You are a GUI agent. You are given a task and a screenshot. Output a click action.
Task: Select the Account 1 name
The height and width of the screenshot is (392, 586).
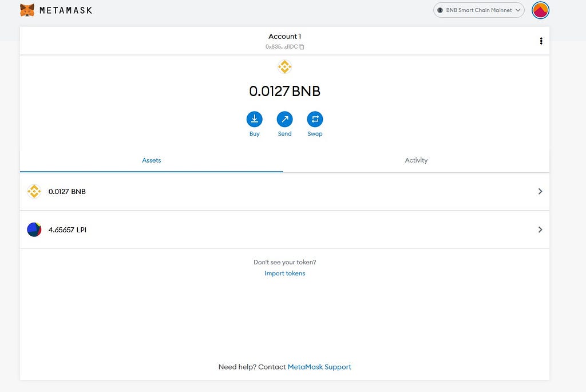[x=285, y=36]
